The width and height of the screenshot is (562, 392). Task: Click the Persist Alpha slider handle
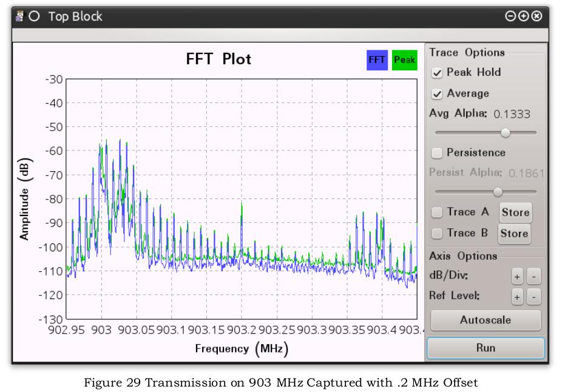coord(498,192)
